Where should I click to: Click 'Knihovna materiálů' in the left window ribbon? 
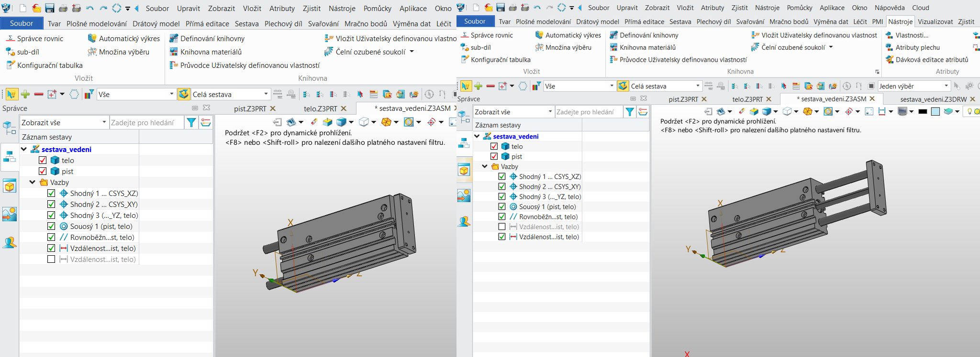point(211,52)
